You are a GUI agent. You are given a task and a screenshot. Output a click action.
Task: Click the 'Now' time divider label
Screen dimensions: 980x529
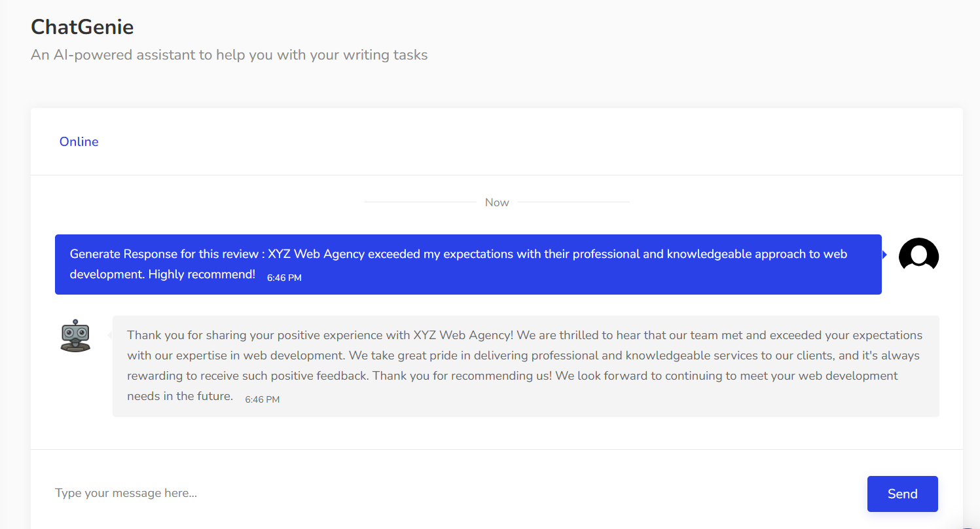coord(497,202)
